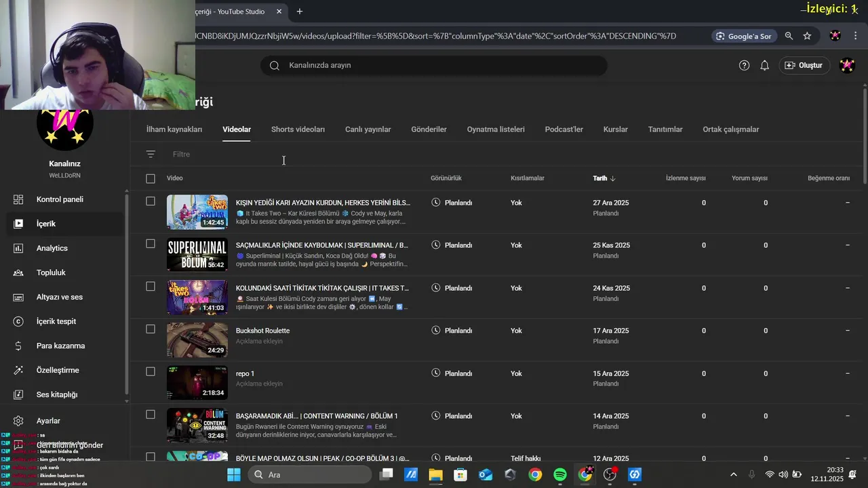Switch to the Podcast'ler tab
This screenshot has height=488, width=868.
[564, 129]
